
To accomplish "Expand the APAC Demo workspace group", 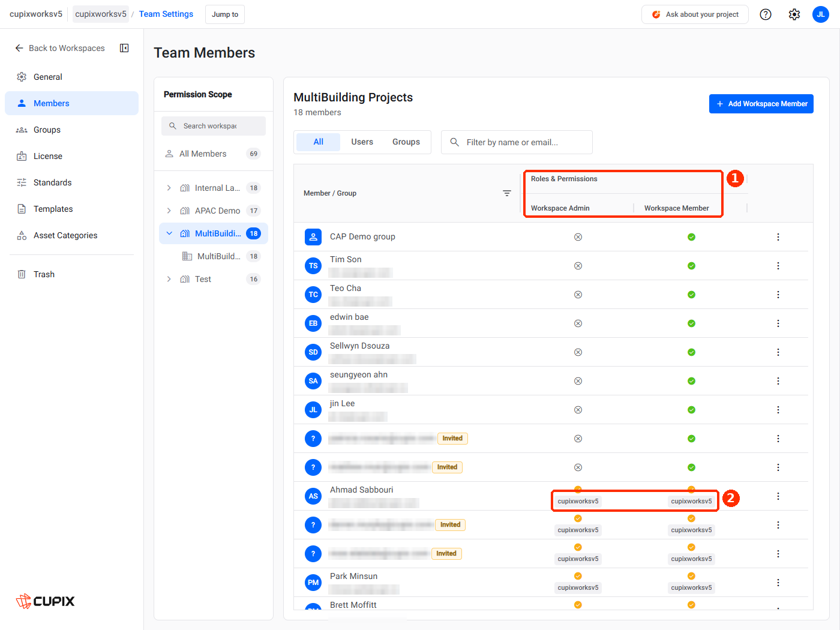I will (169, 211).
